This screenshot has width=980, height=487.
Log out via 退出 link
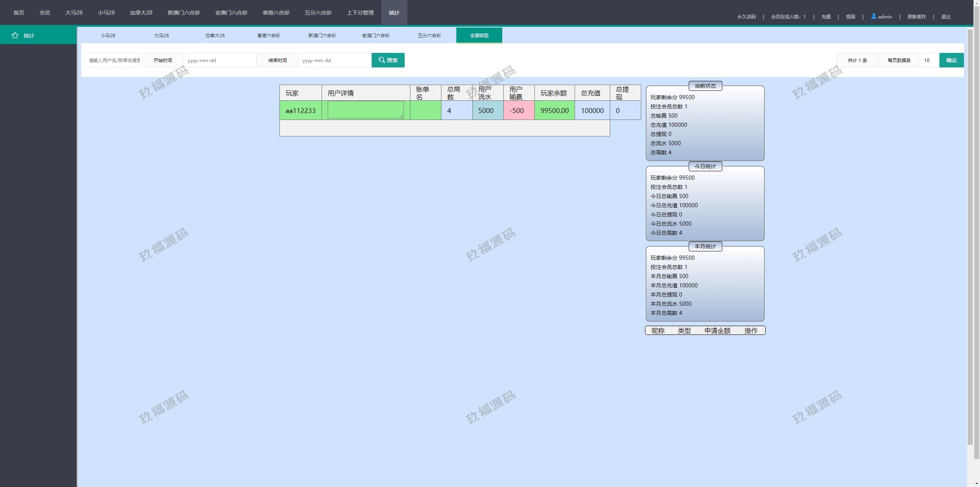tap(946, 16)
